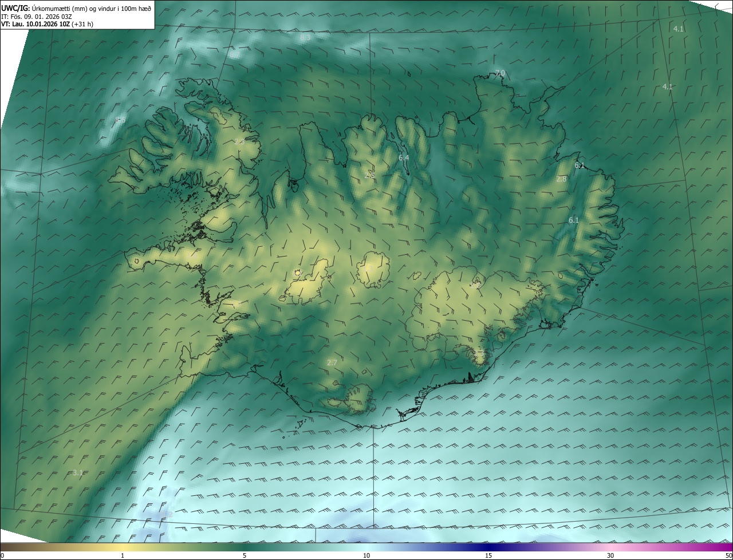
Task: Click the "(+31 h)" forecast offset text
Action: pos(82,24)
